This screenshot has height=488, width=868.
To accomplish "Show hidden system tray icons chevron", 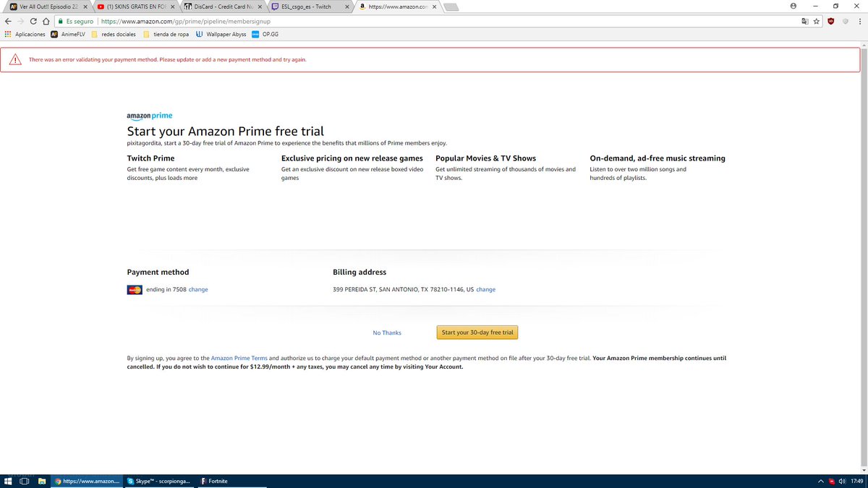I will (x=821, y=481).
